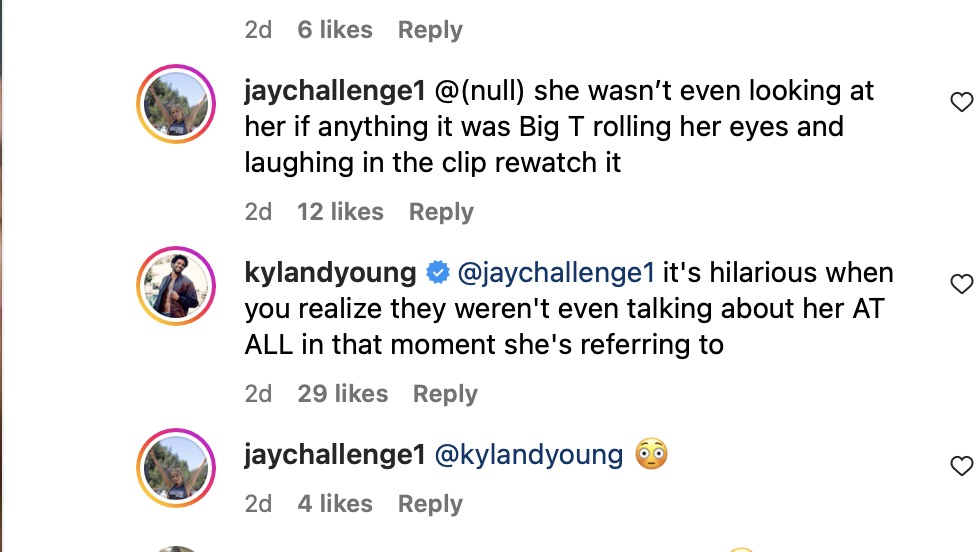980x552 pixels.
Task: Reply to the comment with 12 likes
Action: pyautogui.click(x=441, y=212)
